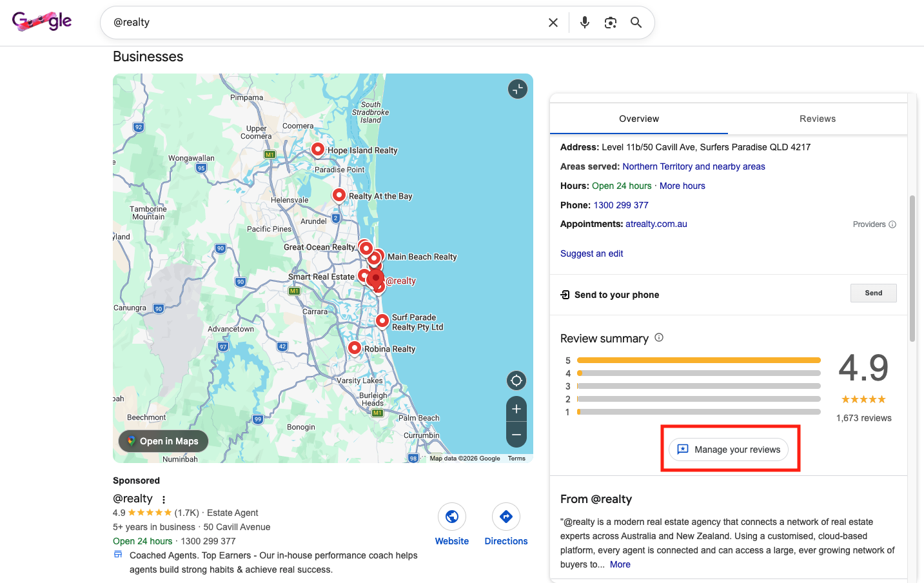
Task: Select the Hope Island Realty map pin
Action: click(x=318, y=150)
